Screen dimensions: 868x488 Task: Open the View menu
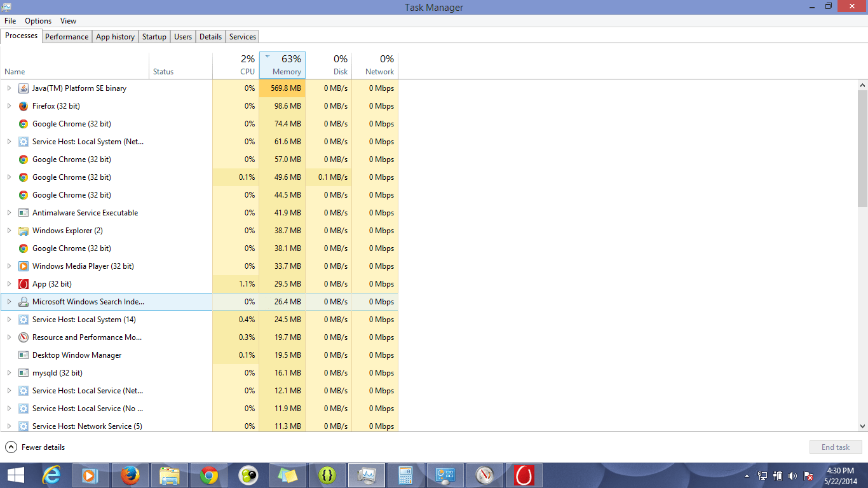68,21
